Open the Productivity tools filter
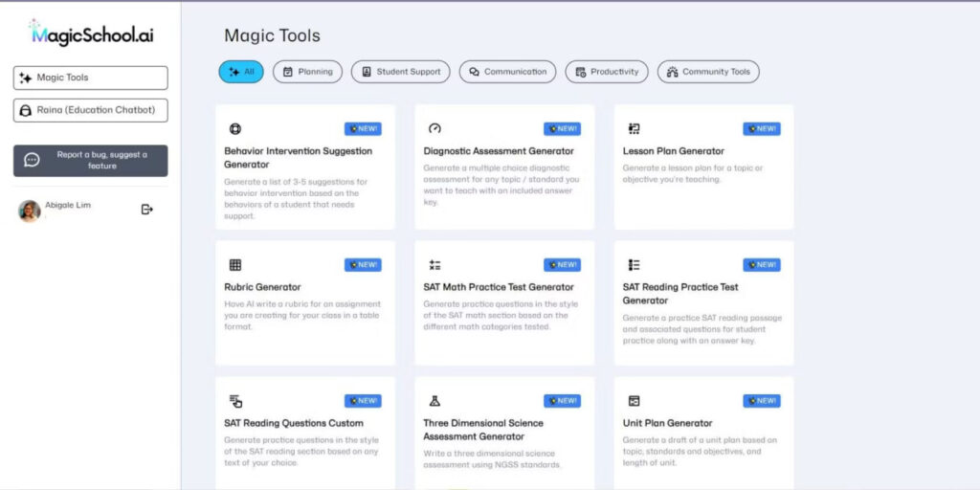The width and height of the screenshot is (980, 490). click(607, 72)
